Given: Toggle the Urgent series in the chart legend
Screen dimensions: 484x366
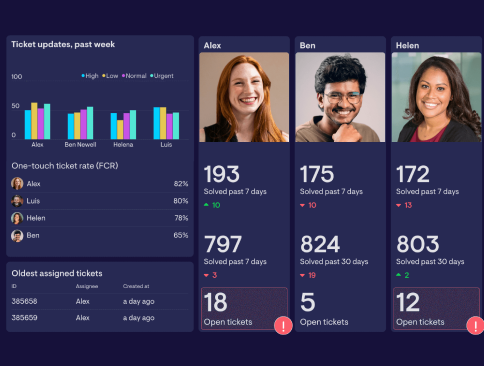Looking at the screenshot, I should click(162, 76).
